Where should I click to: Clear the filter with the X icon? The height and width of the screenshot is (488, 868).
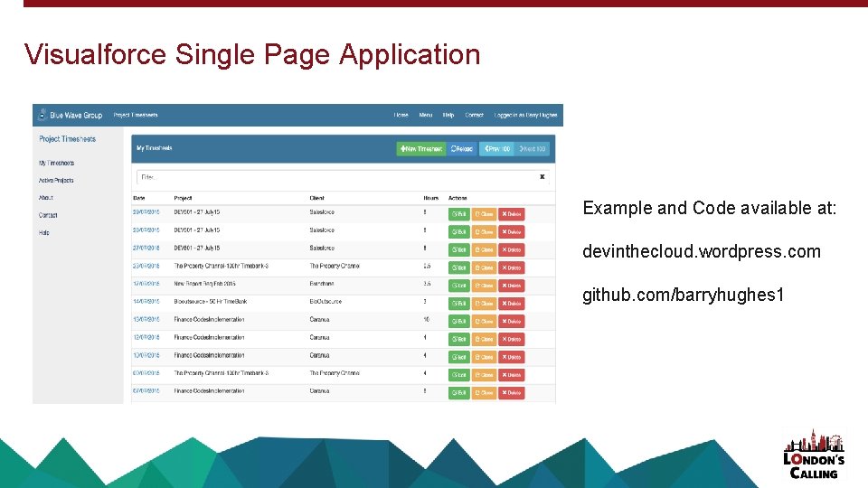[x=542, y=177]
